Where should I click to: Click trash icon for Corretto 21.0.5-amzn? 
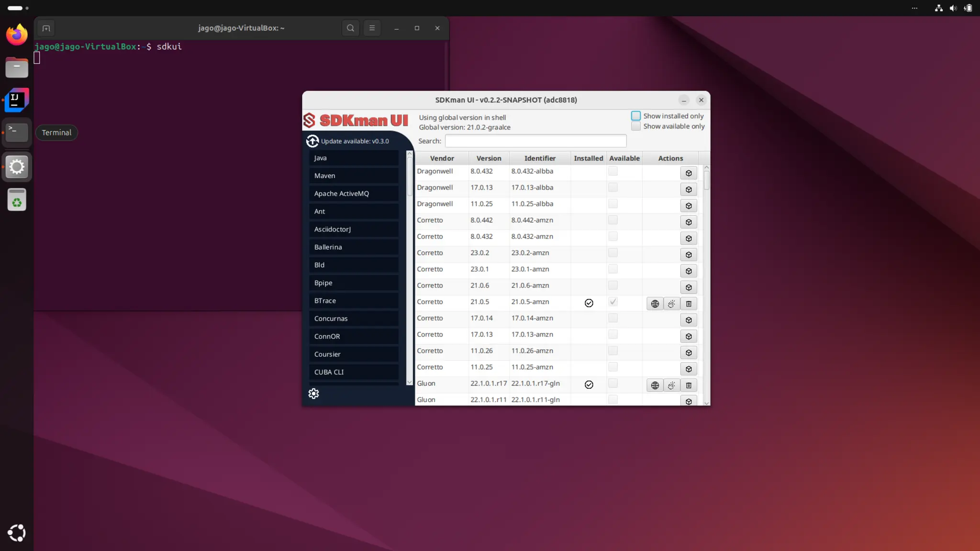(689, 304)
